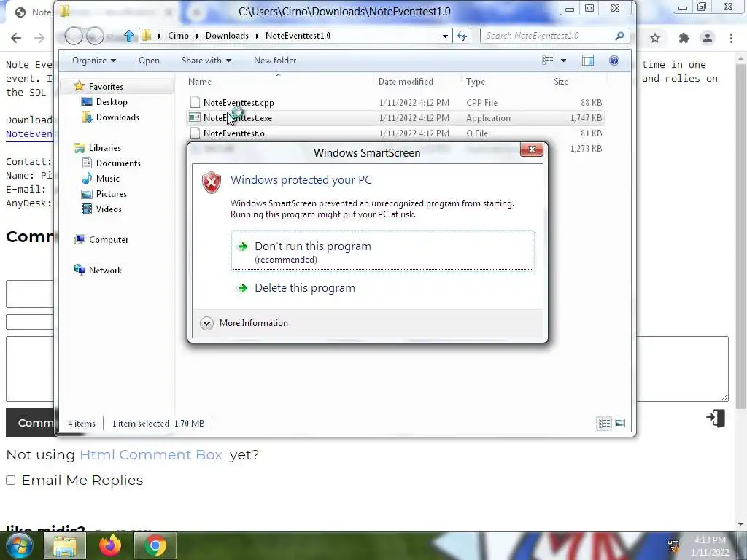This screenshot has width=747, height=560.
Task: Choose Don't run this program option
Action: coord(382,252)
